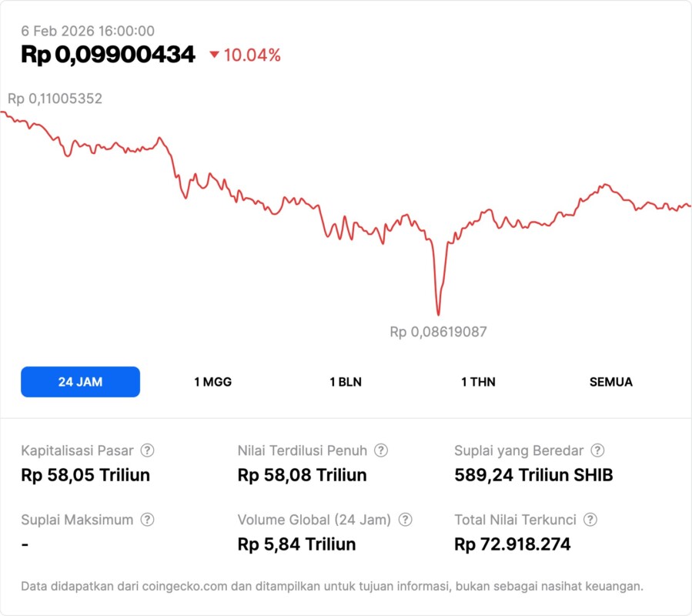Show the 1 BLN price chart
This screenshot has width=692, height=616.
pos(346,382)
